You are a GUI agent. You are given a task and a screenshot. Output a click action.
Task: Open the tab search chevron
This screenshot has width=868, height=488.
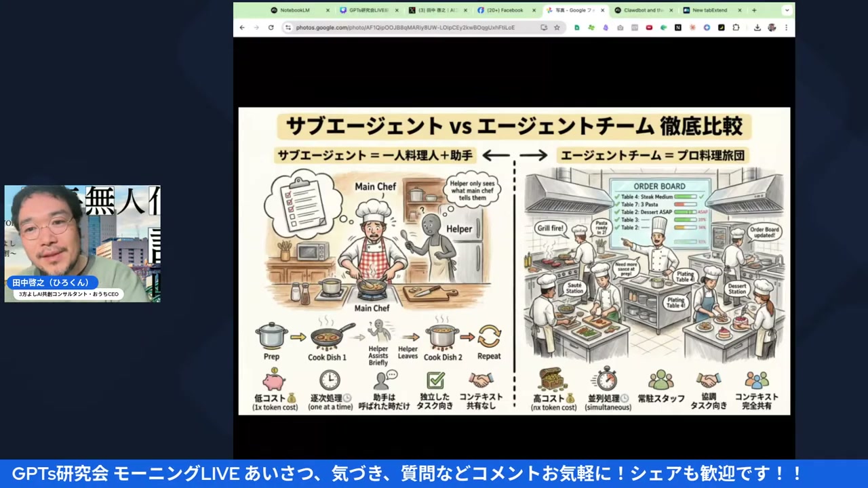pos(786,10)
